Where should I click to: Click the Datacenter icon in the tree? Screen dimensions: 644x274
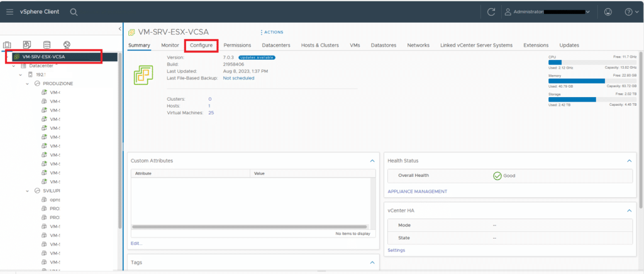[23, 66]
